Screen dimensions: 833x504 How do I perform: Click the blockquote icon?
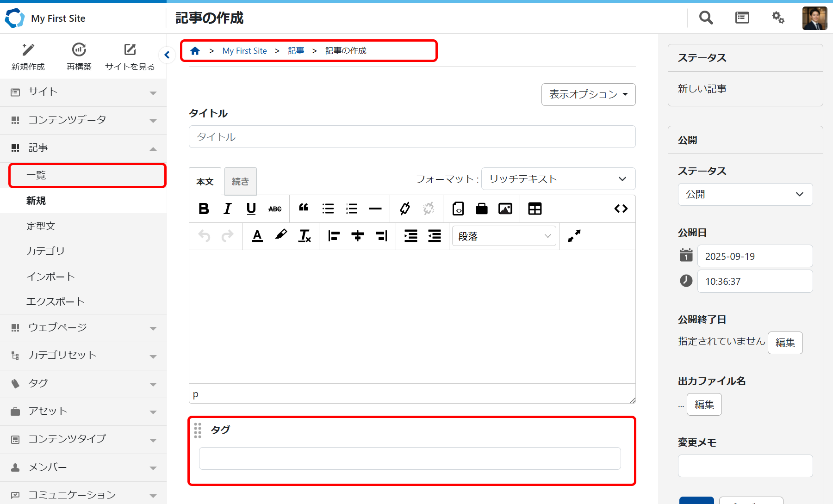tap(304, 208)
